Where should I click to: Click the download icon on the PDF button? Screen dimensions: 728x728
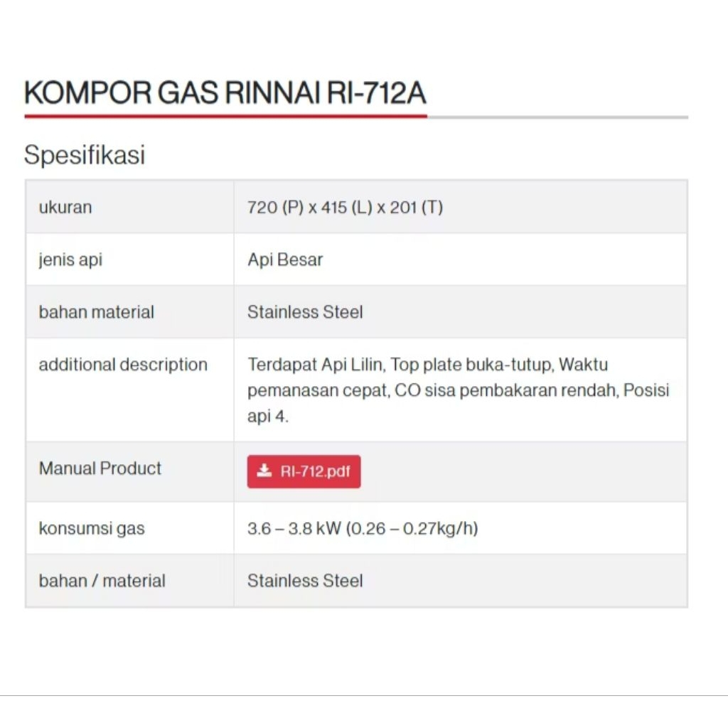pos(264,471)
